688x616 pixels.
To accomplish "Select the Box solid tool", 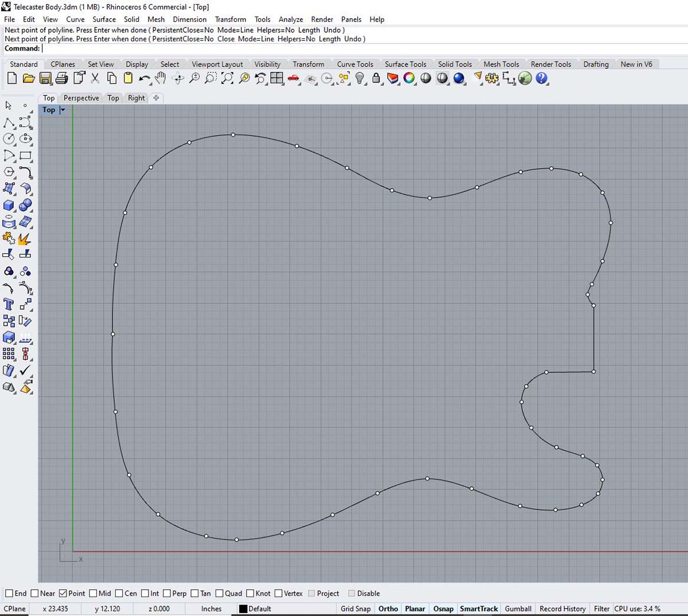I will [x=8, y=205].
